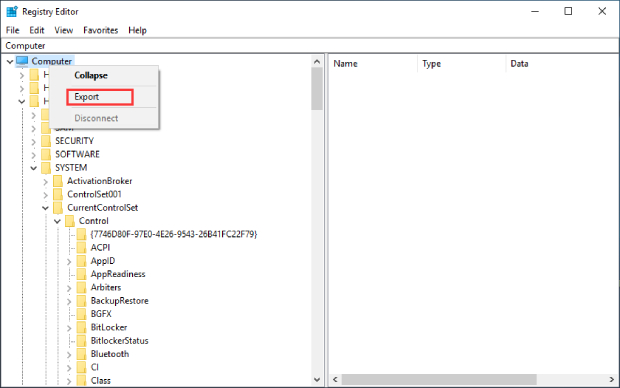Click the AppReadiness folder icon
The width and height of the screenshot is (620, 388).
pyautogui.click(x=81, y=274)
